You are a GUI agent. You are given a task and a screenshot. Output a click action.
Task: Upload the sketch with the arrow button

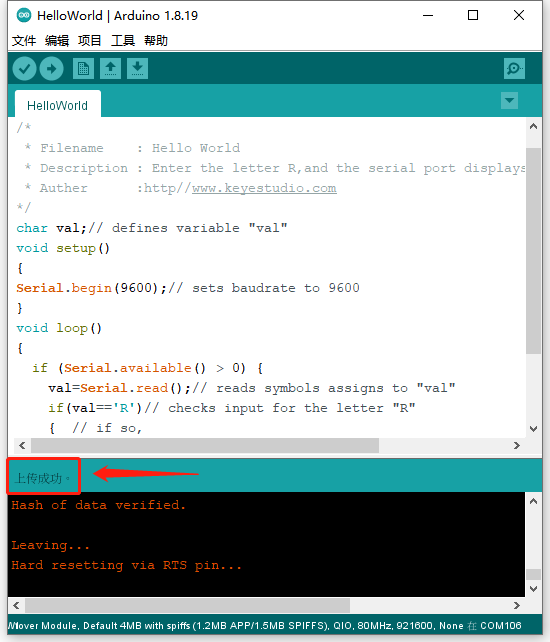pos(52,68)
